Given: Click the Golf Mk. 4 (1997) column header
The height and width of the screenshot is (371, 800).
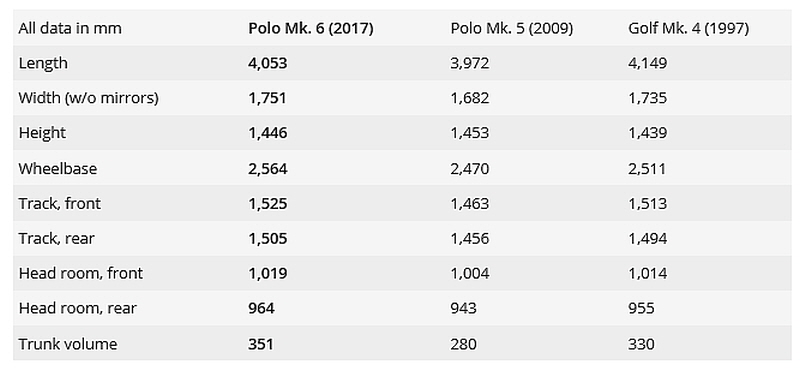Looking at the screenshot, I should coord(688,29).
